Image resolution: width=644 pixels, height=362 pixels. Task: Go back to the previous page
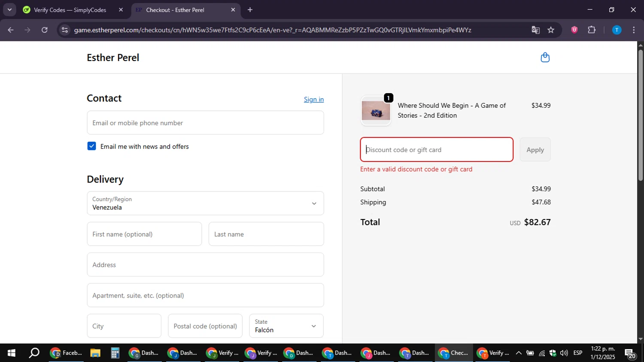(x=11, y=30)
